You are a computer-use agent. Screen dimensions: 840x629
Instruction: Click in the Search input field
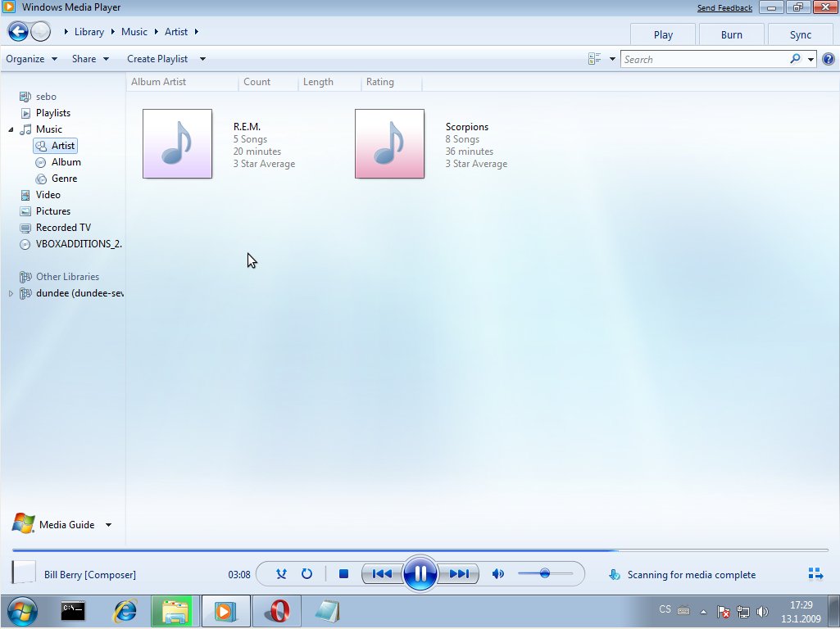pyautogui.click(x=705, y=59)
